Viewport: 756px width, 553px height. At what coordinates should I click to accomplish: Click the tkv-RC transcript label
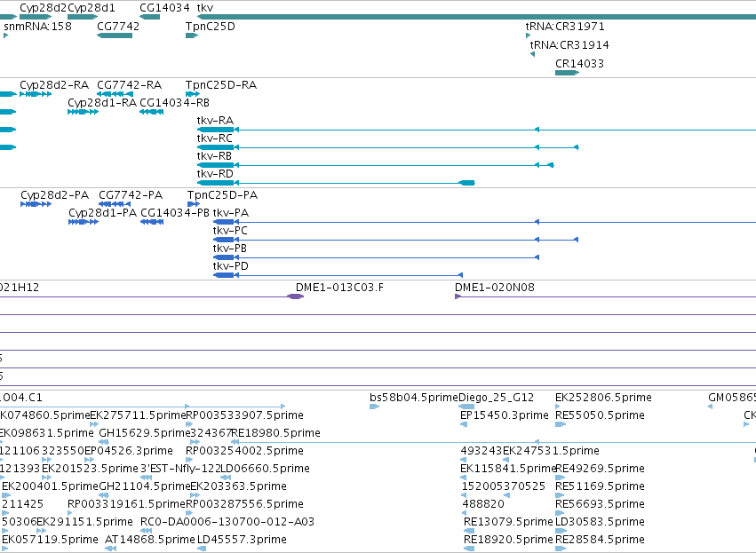(x=215, y=138)
